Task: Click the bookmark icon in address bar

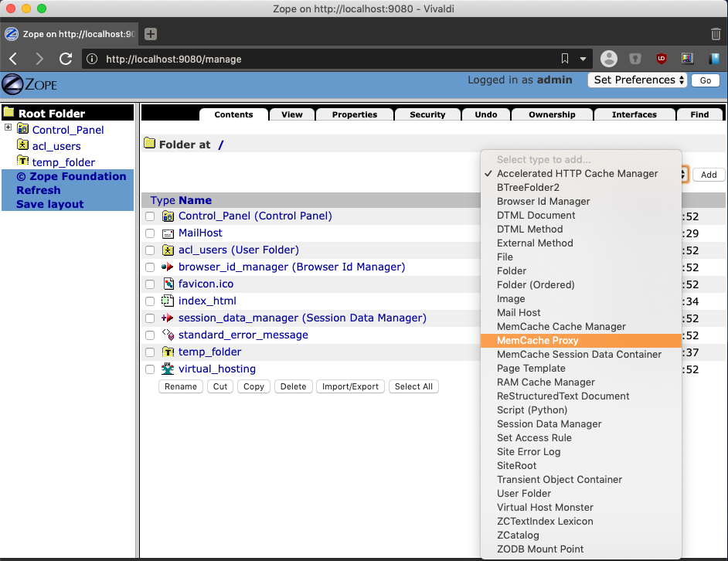Action: [x=565, y=59]
